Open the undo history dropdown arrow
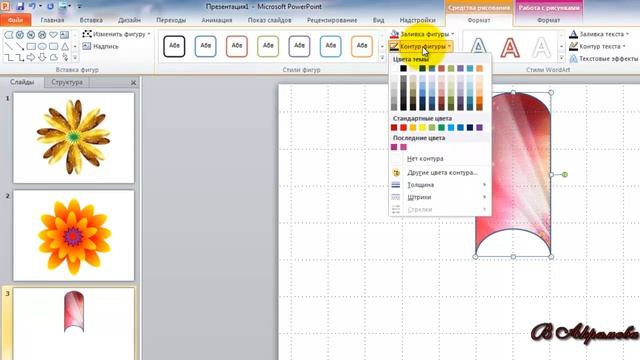This screenshot has height=360, width=640. tap(40, 7)
